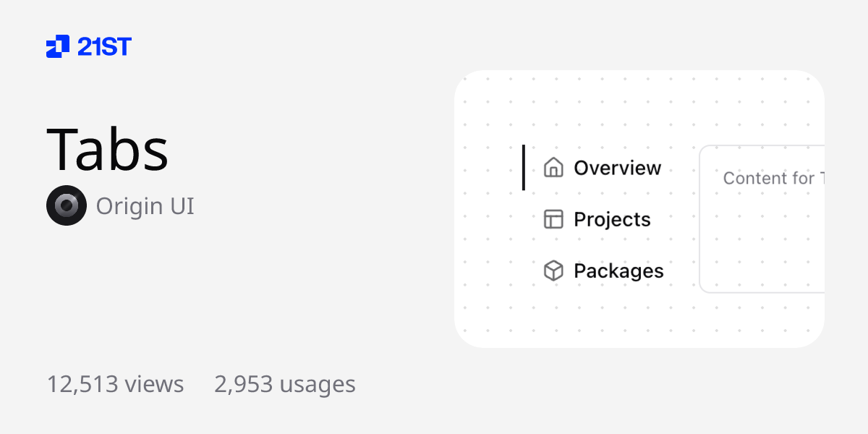The height and width of the screenshot is (434, 868).
Task: Click the 21st blue logo icon
Action: 58,46
